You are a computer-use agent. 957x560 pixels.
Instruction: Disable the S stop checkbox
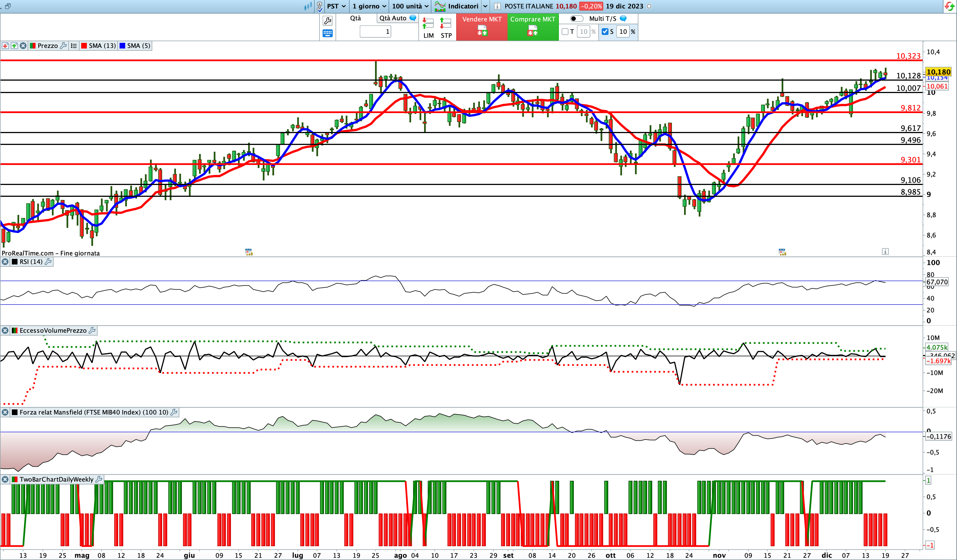(605, 32)
